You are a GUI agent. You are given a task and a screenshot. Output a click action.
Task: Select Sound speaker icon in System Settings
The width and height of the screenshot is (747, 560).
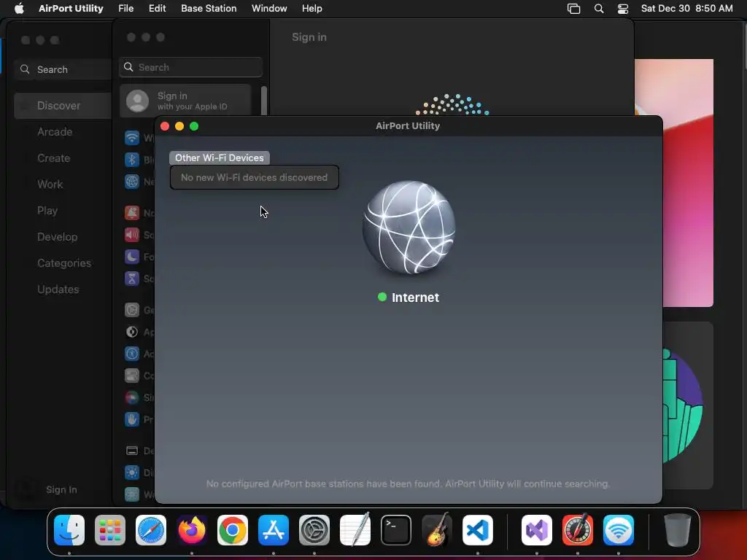click(x=132, y=235)
